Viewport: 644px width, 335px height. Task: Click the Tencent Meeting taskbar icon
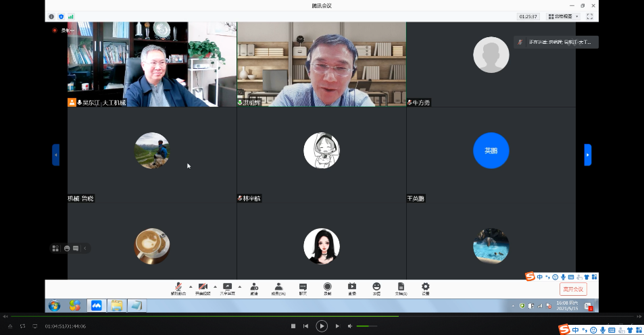click(x=95, y=306)
